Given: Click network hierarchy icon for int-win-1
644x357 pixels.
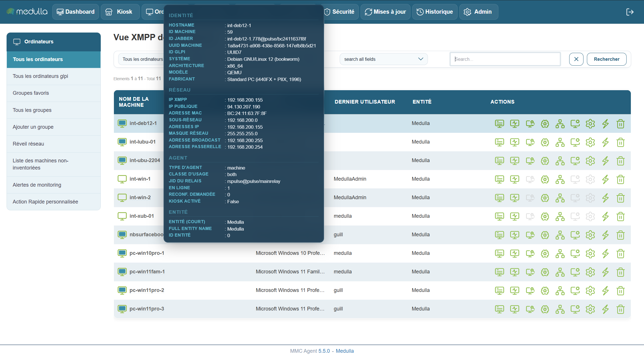Looking at the screenshot, I should click(x=560, y=179).
